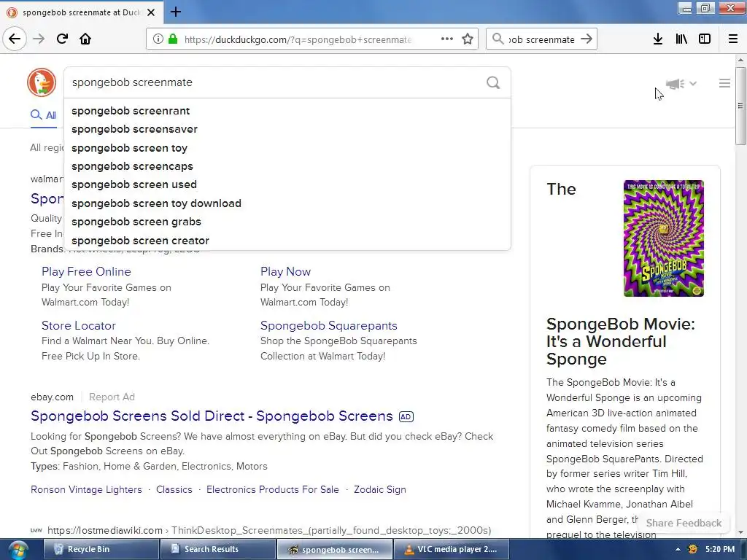Select the All results tab
Screen dimensions: 747x560
pyautogui.click(x=43, y=114)
